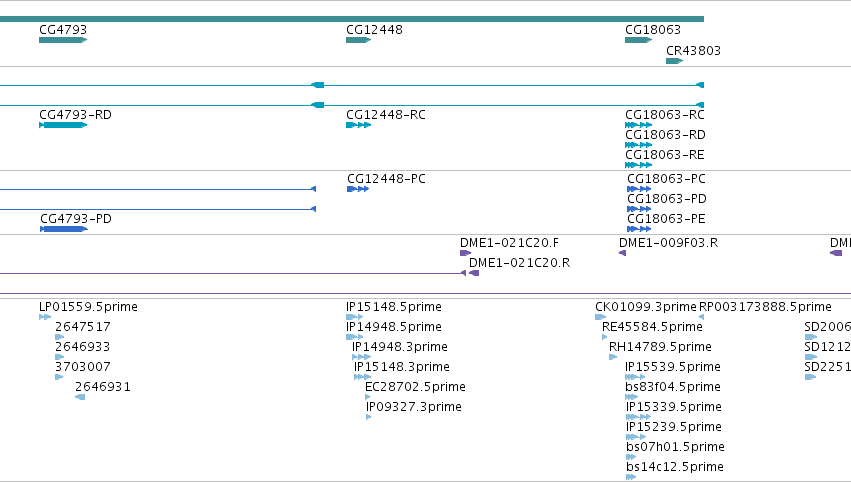Image resolution: width=851 pixels, height=482 pixels.
Task: Click the CK01099.3prime EST glyph
Action: [600, 317]
